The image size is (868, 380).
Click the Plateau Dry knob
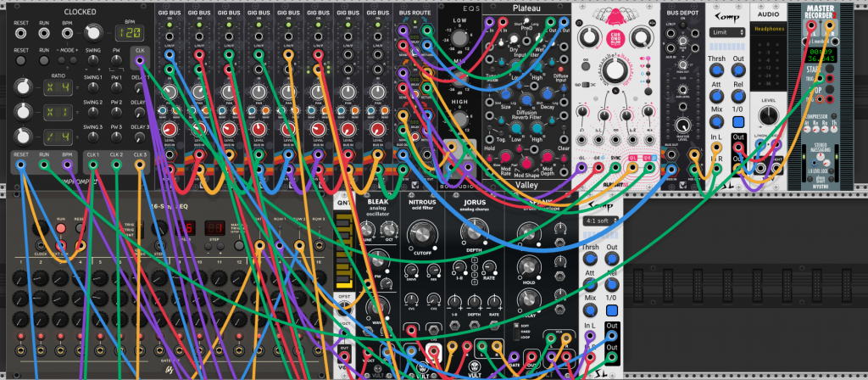click(513, 40)
